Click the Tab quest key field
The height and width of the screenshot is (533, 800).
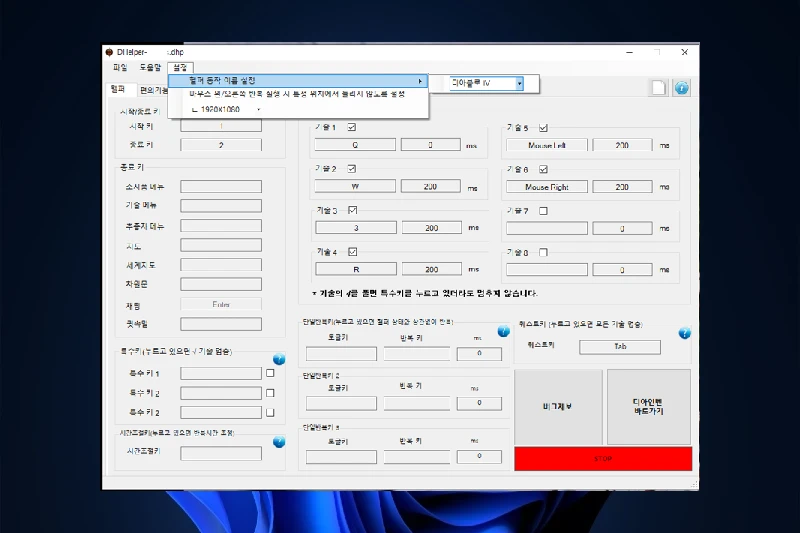620,347
